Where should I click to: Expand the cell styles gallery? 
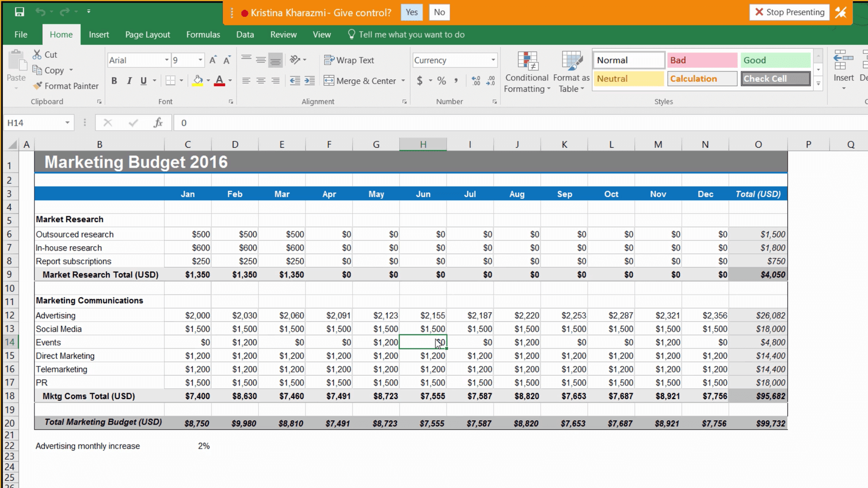[x=818, y=83]
